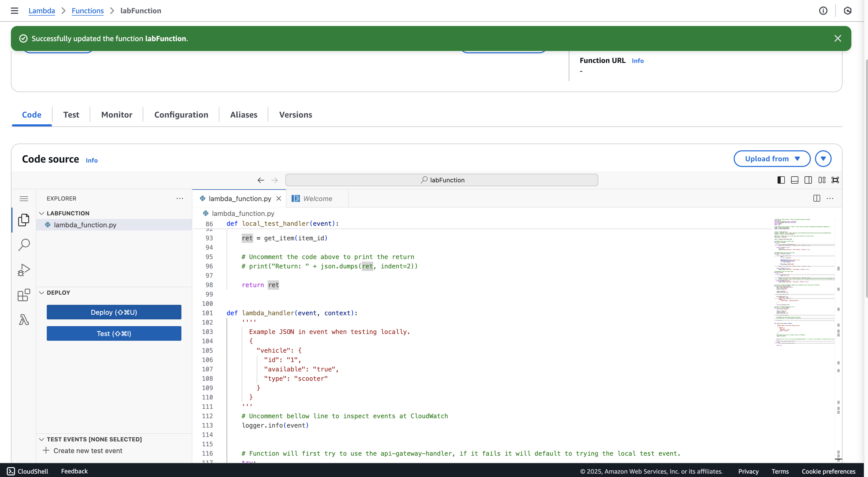Open the Upload from dropdown
The height and width of the screenshot is (477, 868).
pyautogui.click(x=772, y=159)
